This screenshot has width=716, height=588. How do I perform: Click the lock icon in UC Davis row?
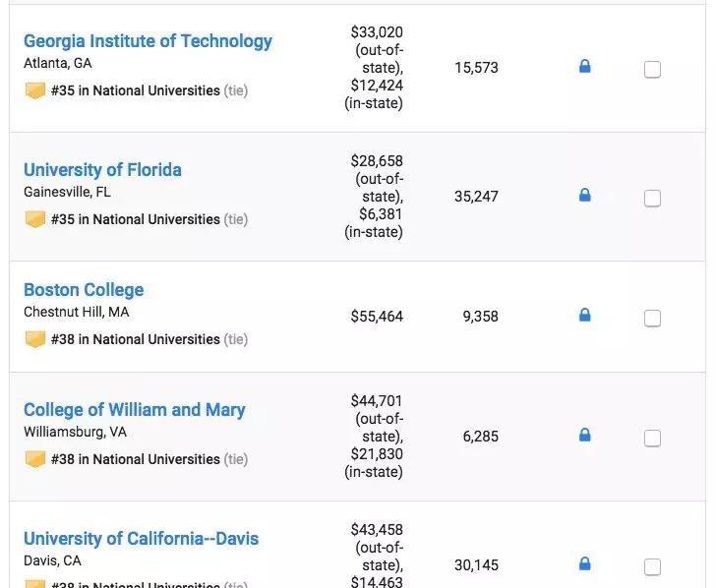click(584, 563)
